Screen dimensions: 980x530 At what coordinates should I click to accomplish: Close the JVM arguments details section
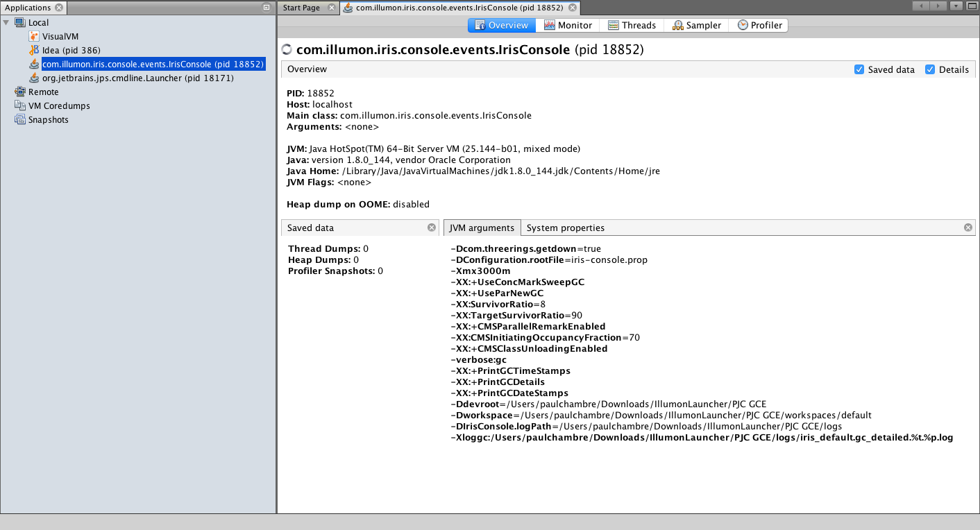pos(968,228)
